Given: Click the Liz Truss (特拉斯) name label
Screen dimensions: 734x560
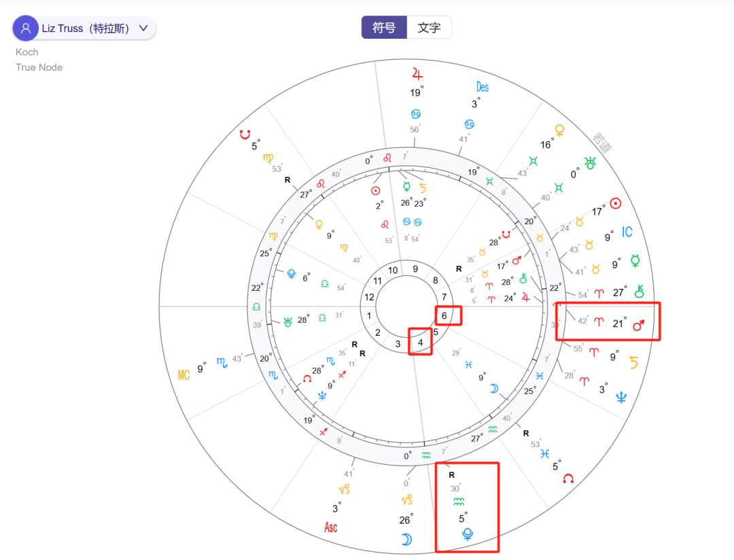Looking at the screenshot, I should (x=85, y=28).
